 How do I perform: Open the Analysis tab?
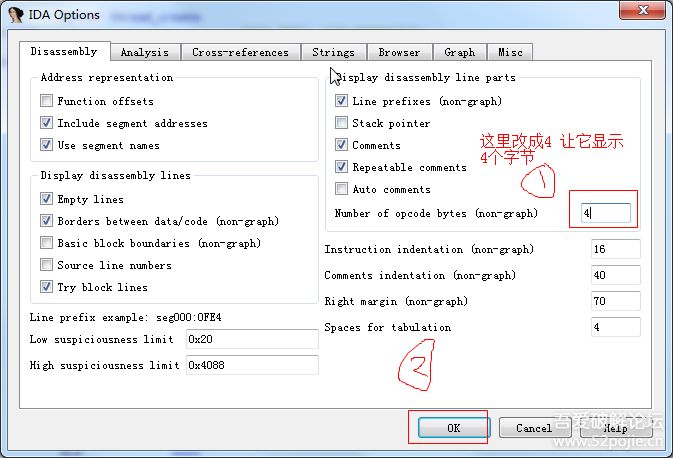coord(145,52)
